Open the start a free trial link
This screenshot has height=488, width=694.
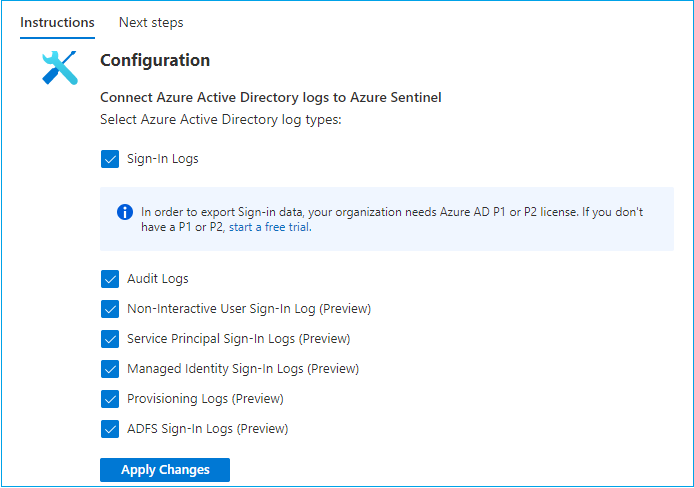tap(270, 227)
